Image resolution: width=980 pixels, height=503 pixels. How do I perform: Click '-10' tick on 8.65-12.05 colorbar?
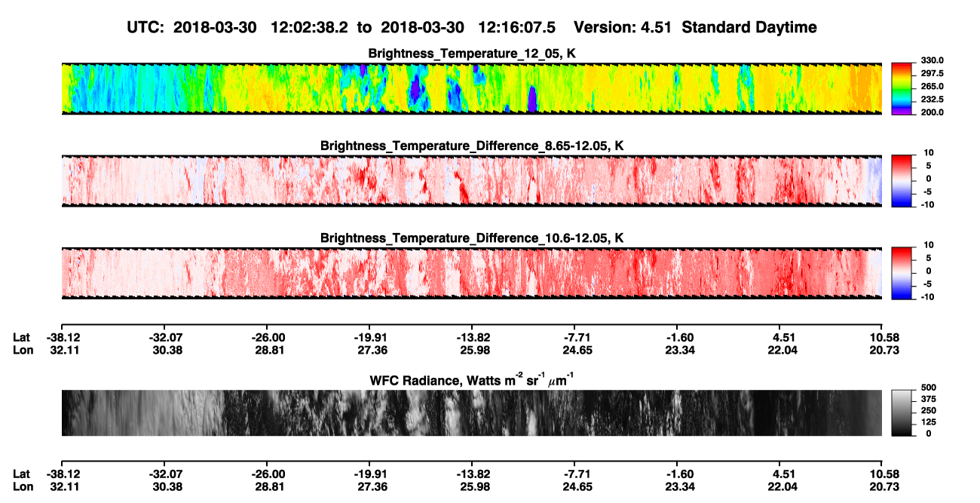(929, 204)
